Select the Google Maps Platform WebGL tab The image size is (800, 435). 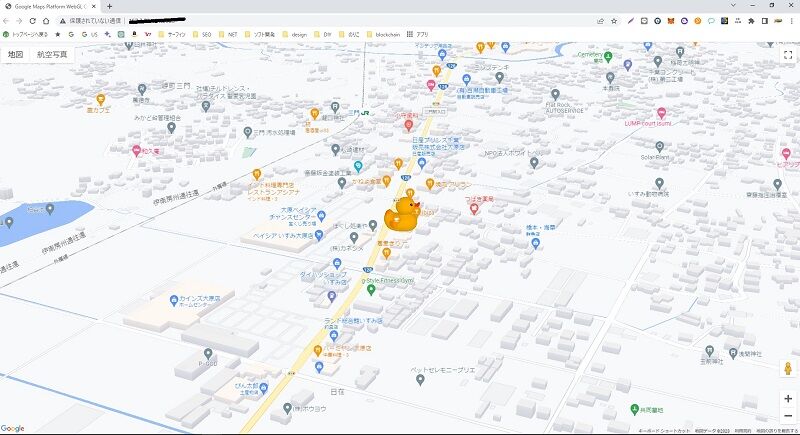pyautogui.click(x=50, y=6)
